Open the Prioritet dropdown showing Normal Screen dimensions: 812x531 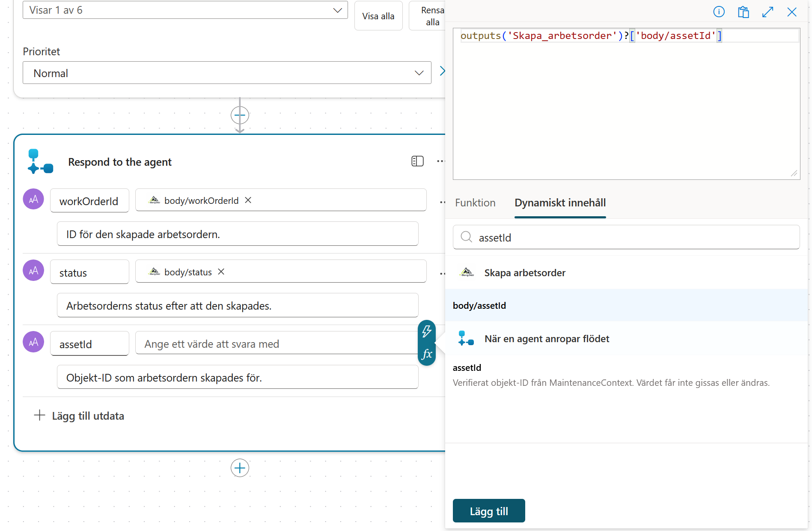click(x=227, y=73)
